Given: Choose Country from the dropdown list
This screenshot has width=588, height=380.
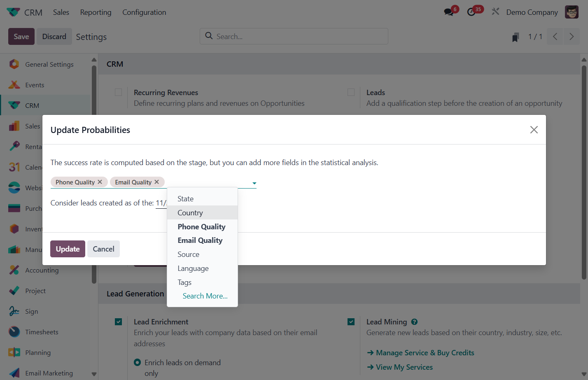Looking at the screenshot, I should click(x=202, y=213).
